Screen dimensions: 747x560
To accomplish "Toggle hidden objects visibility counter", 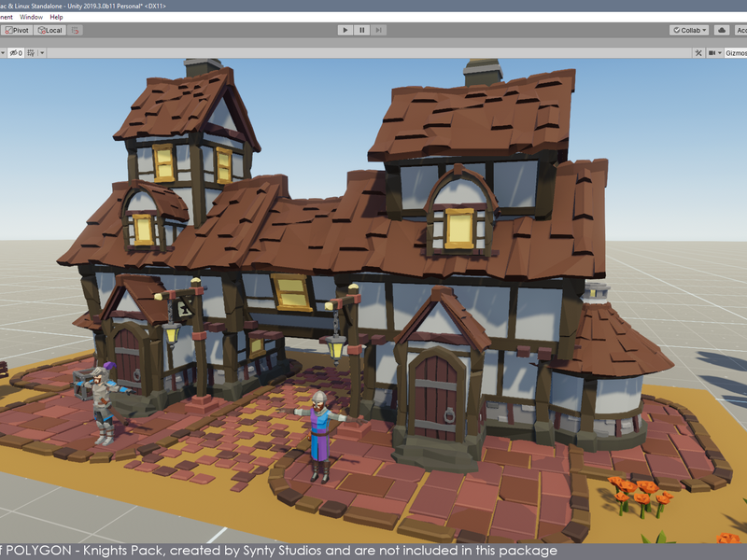I will pos(16,53).
